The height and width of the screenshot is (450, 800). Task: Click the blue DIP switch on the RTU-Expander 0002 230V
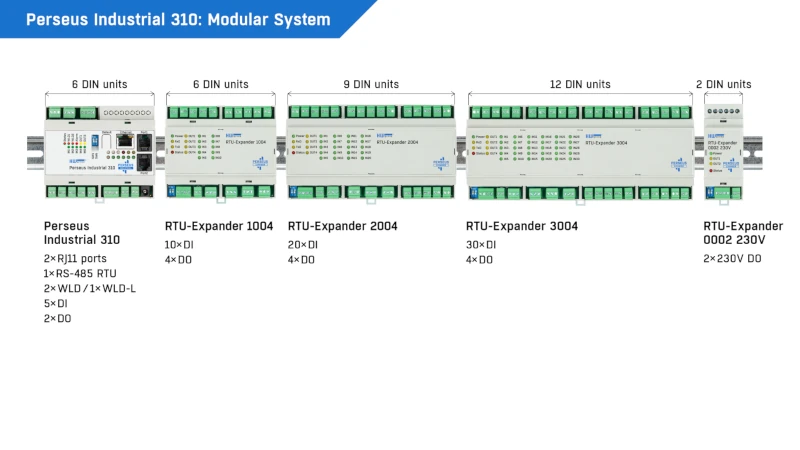click(x=710, y=192)
